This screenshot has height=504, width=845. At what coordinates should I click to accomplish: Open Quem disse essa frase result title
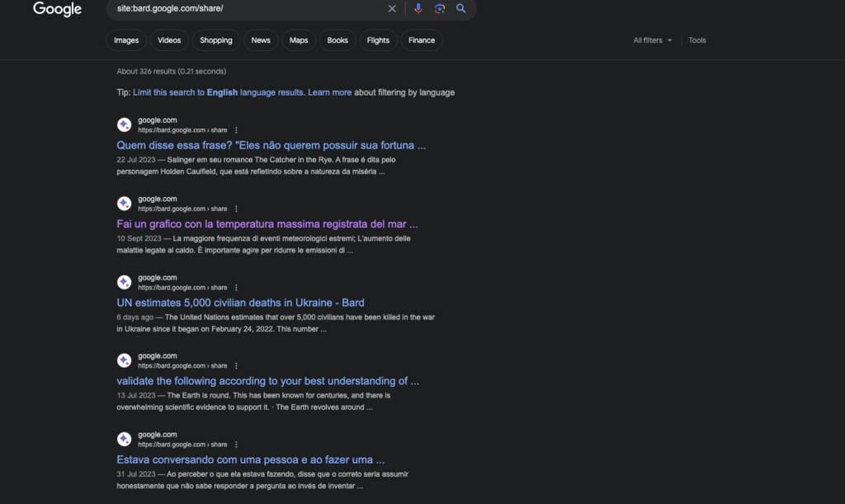click(x=271, y=145)
